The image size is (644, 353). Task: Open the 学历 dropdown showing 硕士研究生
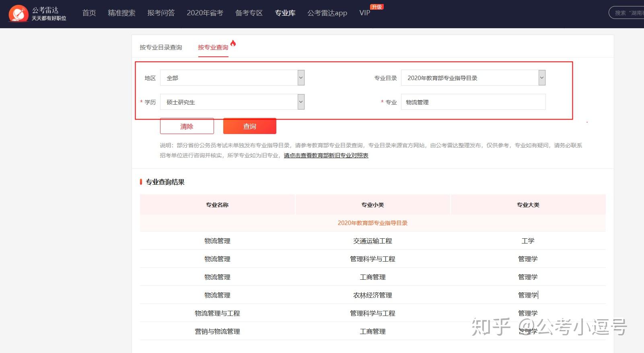click(232, 102)
